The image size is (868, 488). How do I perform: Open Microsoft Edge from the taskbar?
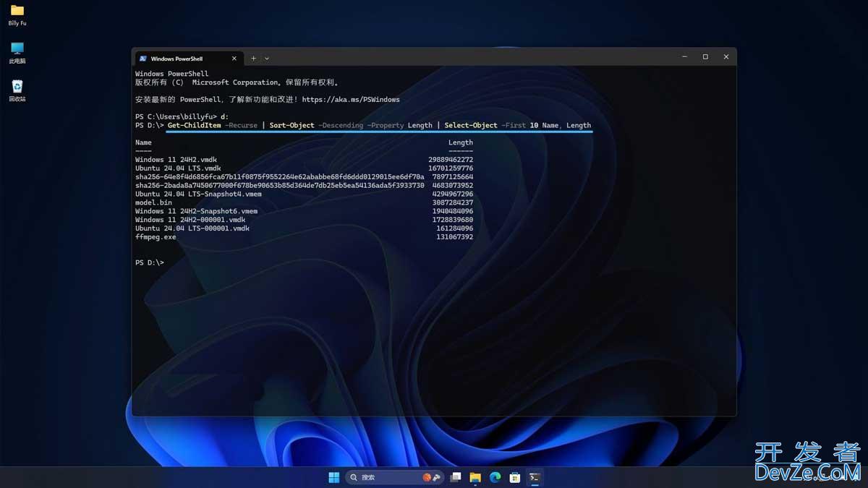coord(495,477)
